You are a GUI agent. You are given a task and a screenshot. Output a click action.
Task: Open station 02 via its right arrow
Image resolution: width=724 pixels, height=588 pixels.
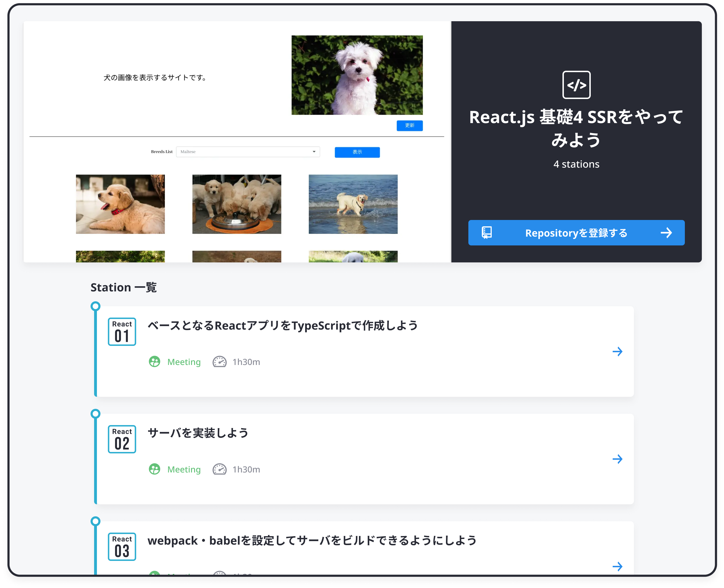(x=617, y=459)
